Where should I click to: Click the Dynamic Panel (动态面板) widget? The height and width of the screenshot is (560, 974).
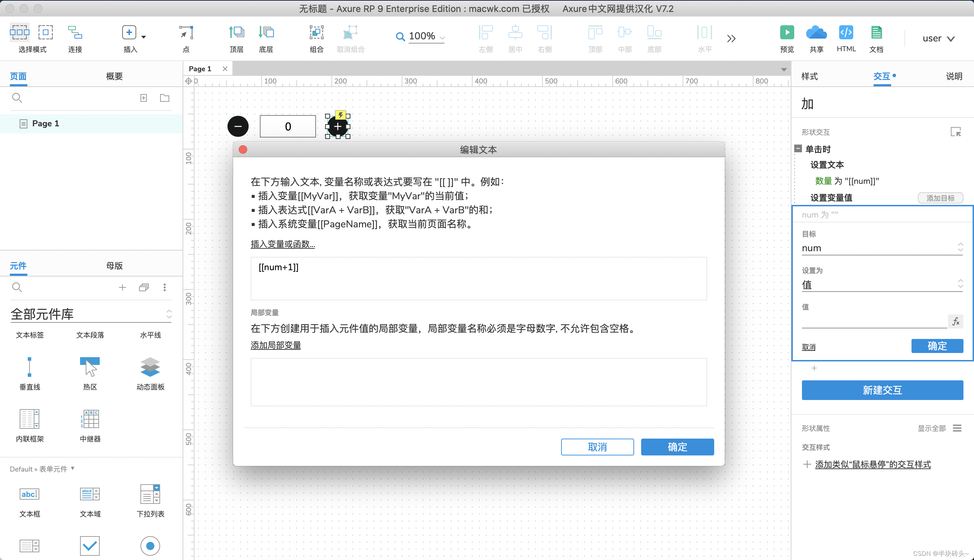150,367
